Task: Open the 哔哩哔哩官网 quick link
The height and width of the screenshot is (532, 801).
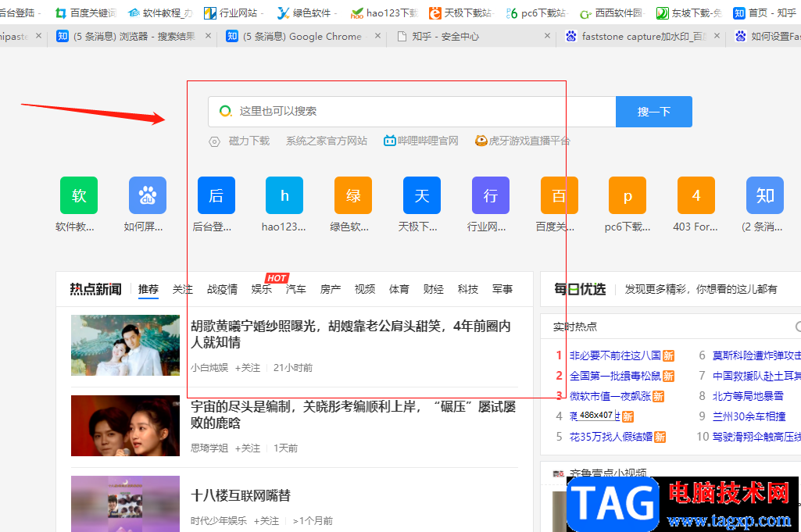Action: [x=421, y=141]
